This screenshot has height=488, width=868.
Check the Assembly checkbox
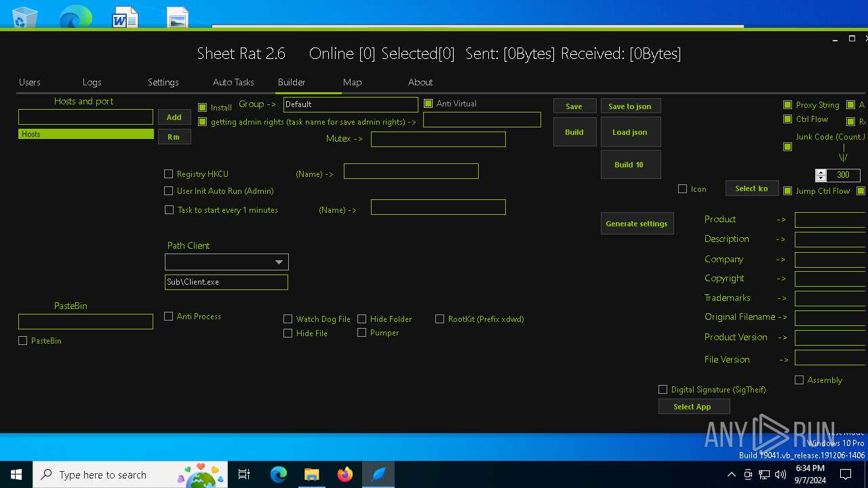coord(800,380)
